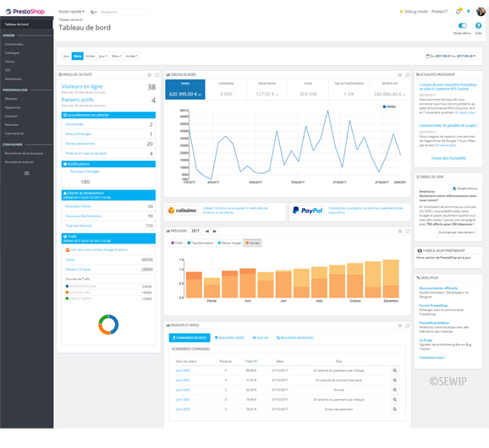Image resolution: width=489 pixels, height=448 pixels.
Task: Open Documentation officielle link
Action: point(438,288)
